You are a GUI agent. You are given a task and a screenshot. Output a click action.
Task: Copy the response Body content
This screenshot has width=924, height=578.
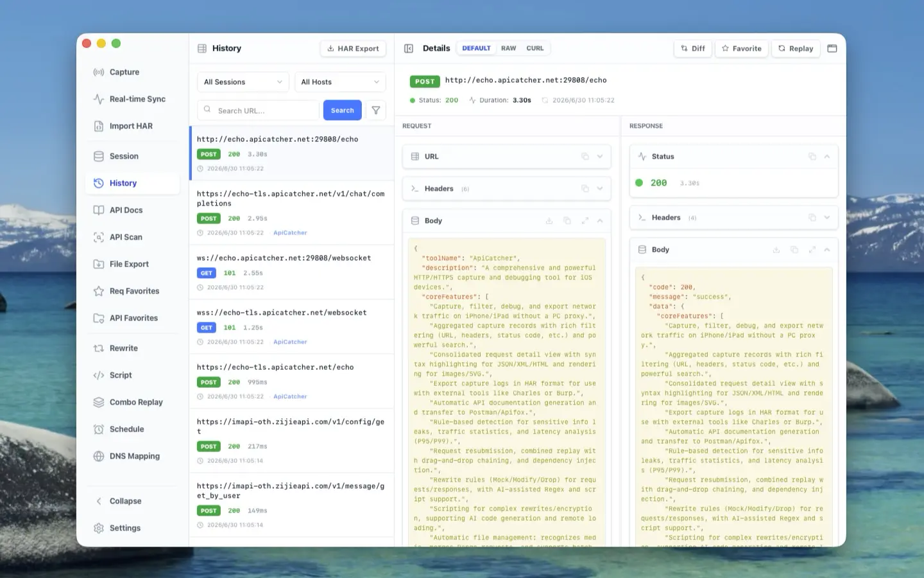click(x=794, y=249)
